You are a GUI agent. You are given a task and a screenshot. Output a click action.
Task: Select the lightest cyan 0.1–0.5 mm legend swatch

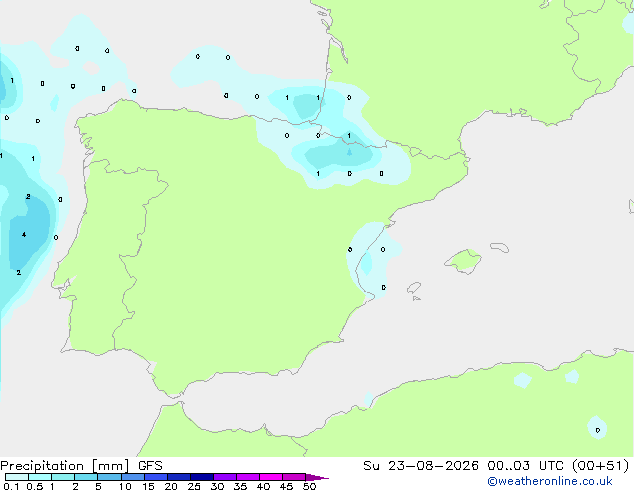[x=17, y=477]
